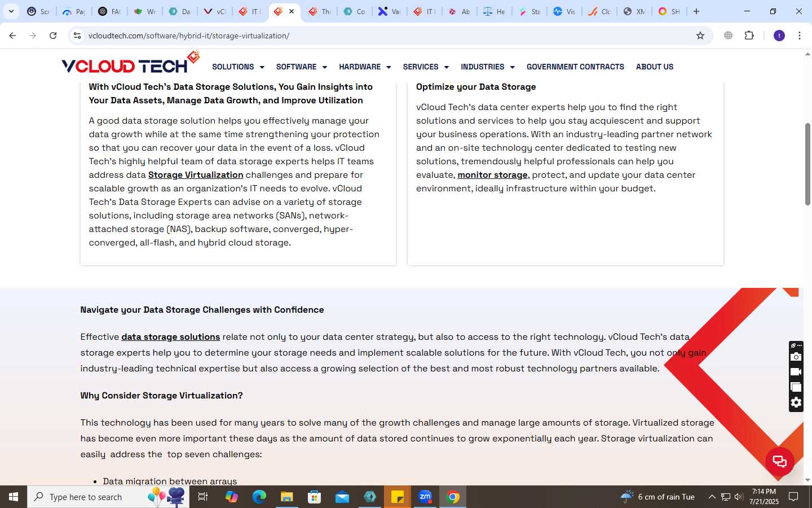Follow the Storage Virtualization link
The height and width of the screenshot is (508, 812).
point(196,175)
